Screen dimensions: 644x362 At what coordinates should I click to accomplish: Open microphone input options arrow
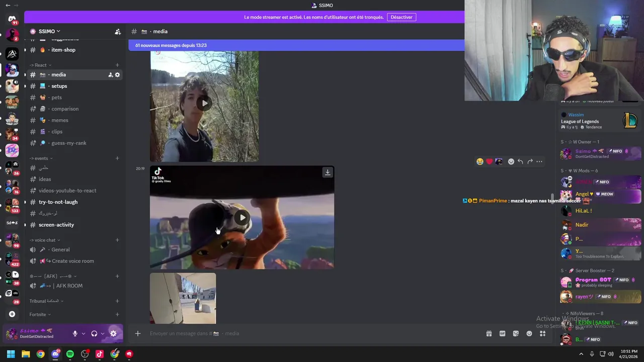tap(84, 333)
